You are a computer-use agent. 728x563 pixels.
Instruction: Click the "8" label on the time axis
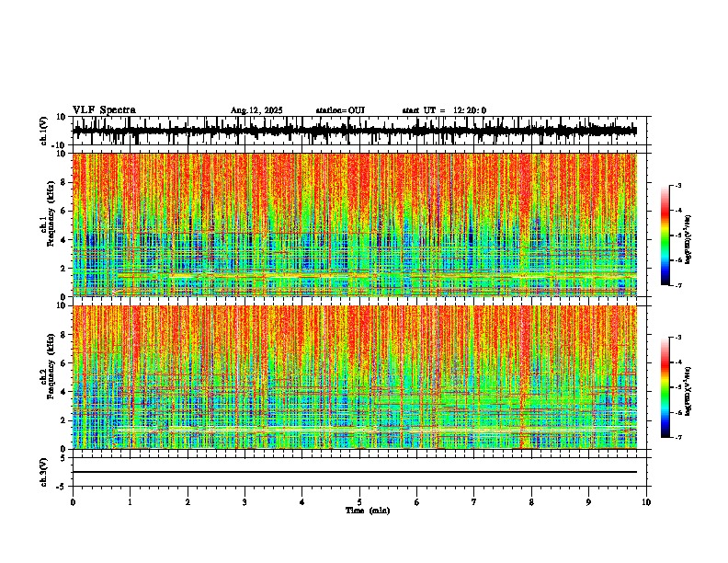[531, 502]
